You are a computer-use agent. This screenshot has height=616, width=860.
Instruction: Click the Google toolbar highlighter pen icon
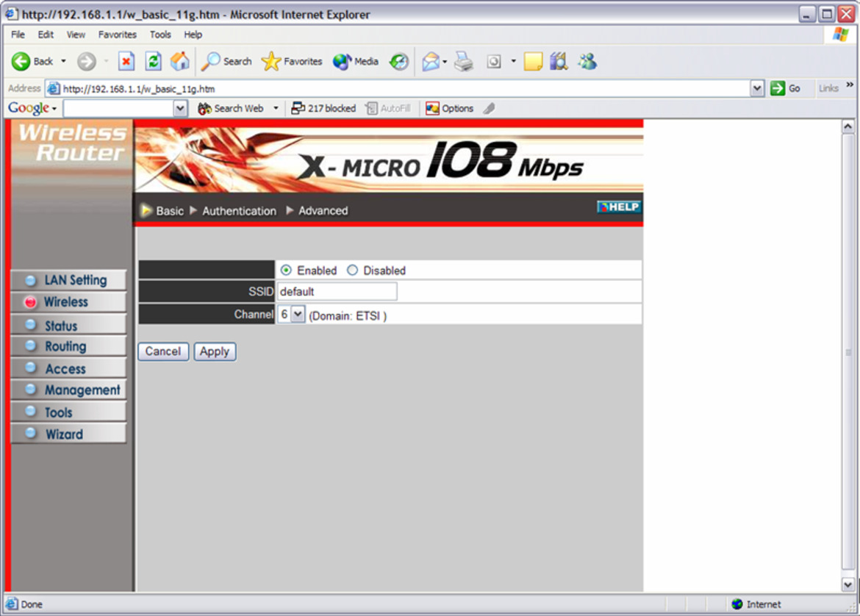coord(489,109)
